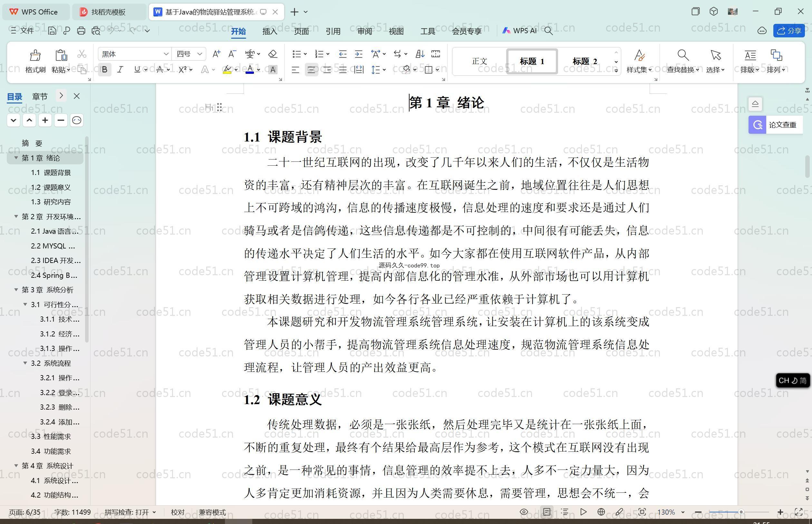Click the Decrease Indent icon
Viewport: 812px width, 524px height.
point(343,54)
